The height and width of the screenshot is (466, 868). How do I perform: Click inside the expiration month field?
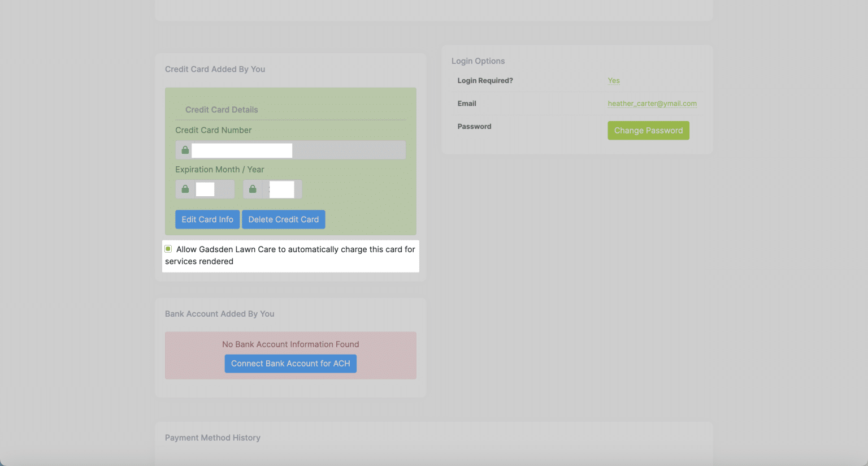coord(205,188)
